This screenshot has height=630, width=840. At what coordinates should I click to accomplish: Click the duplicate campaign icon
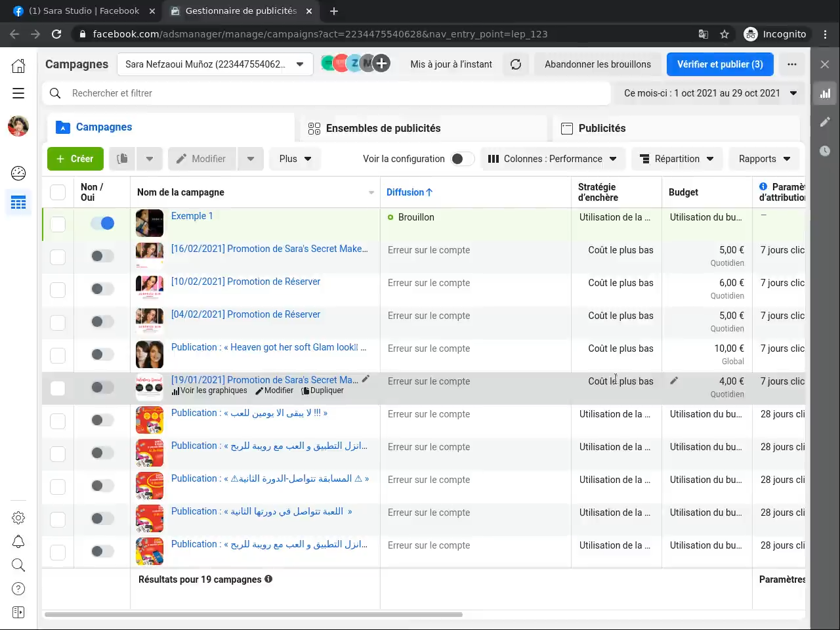[122, 159]
